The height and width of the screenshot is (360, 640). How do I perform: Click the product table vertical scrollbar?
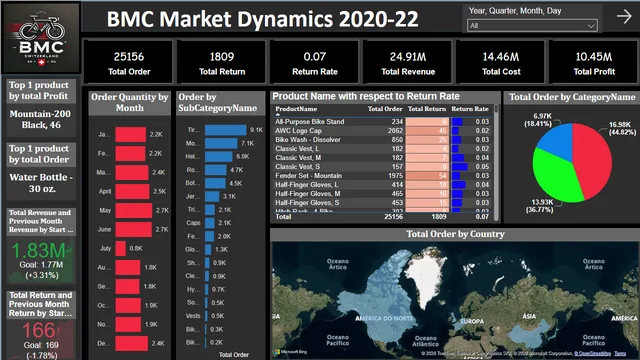pyautogui.click(x=496, y=162)
